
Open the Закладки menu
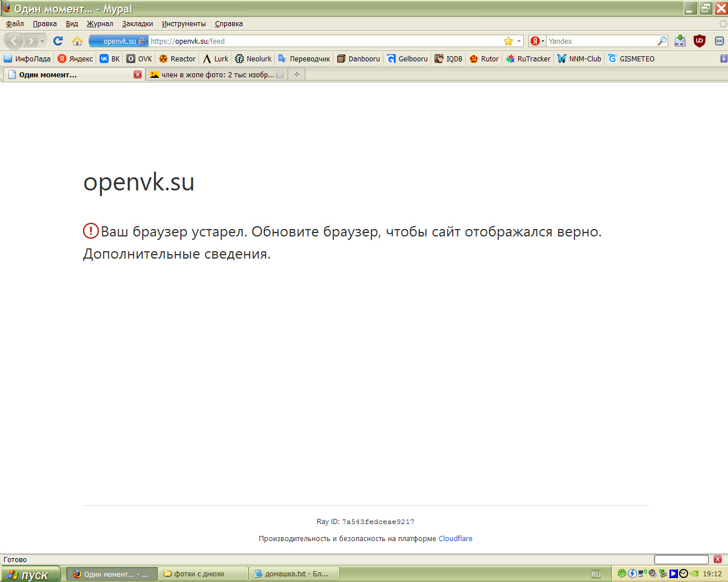coord(137,24)
